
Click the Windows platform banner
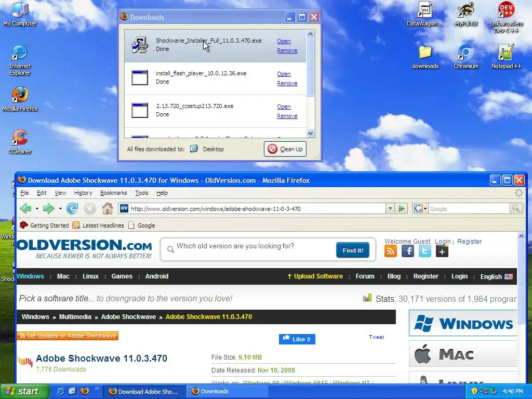tap(463, 323)
